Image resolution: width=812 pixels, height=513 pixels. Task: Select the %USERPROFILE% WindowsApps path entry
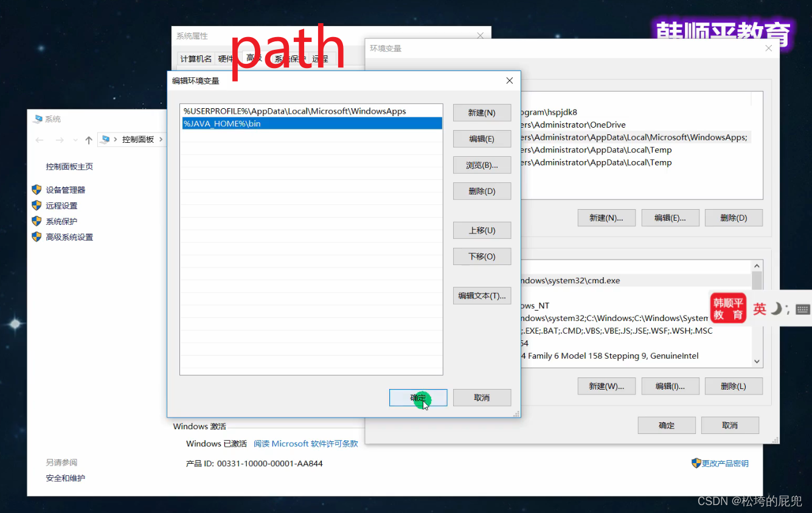[311, 111]
